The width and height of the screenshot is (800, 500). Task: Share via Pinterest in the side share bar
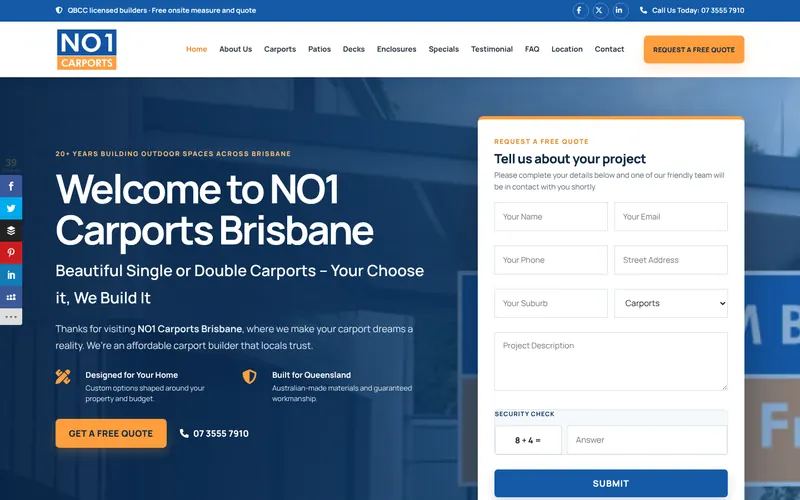tap(11, 253)
